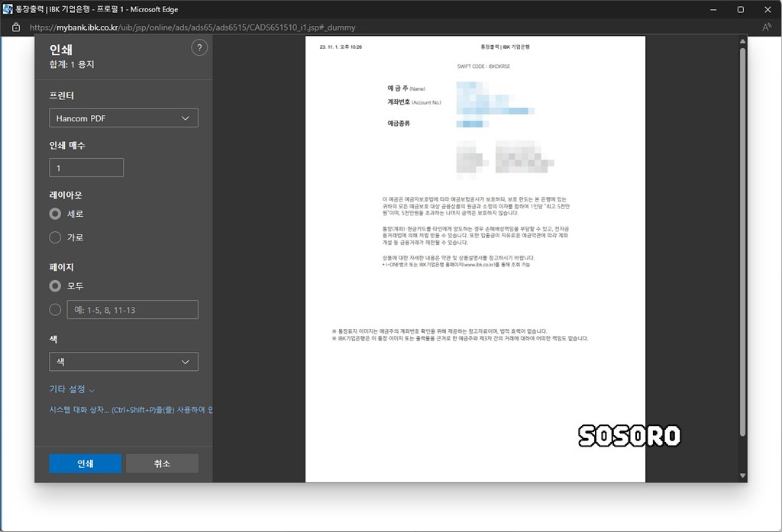The image size is (782, 532).
Task: Open the print help question mark icon
Action: coord(199,48)
